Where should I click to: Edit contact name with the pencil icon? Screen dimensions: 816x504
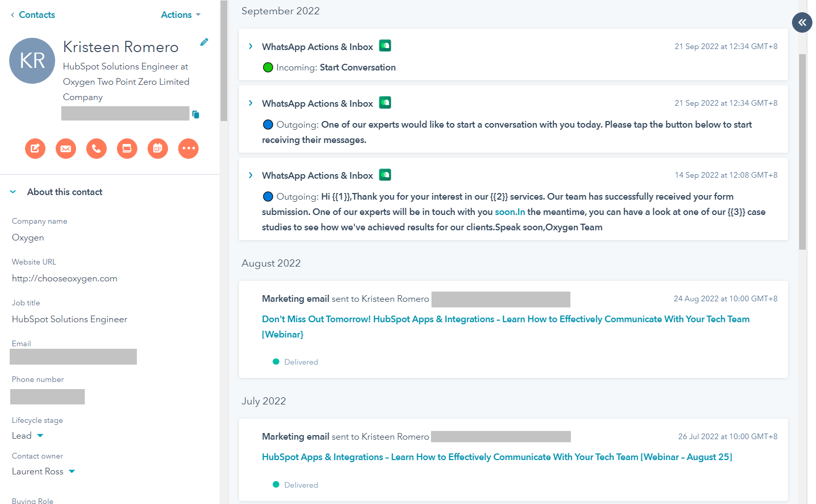[204, 42]
